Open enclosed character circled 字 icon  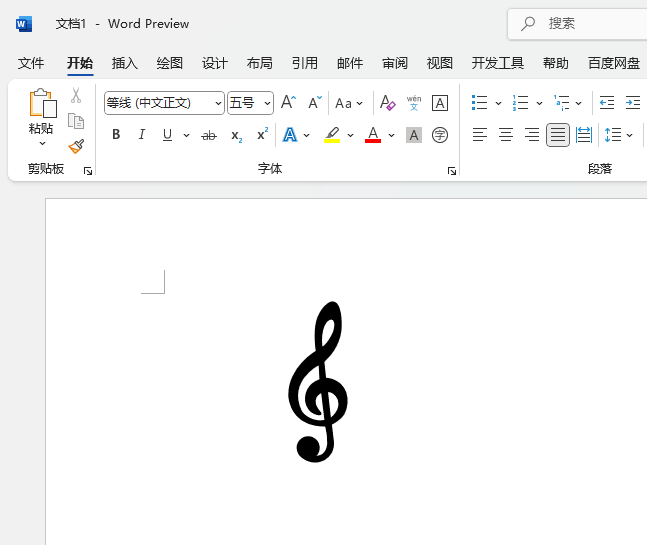pyautogui.click(x=440, y=135)
